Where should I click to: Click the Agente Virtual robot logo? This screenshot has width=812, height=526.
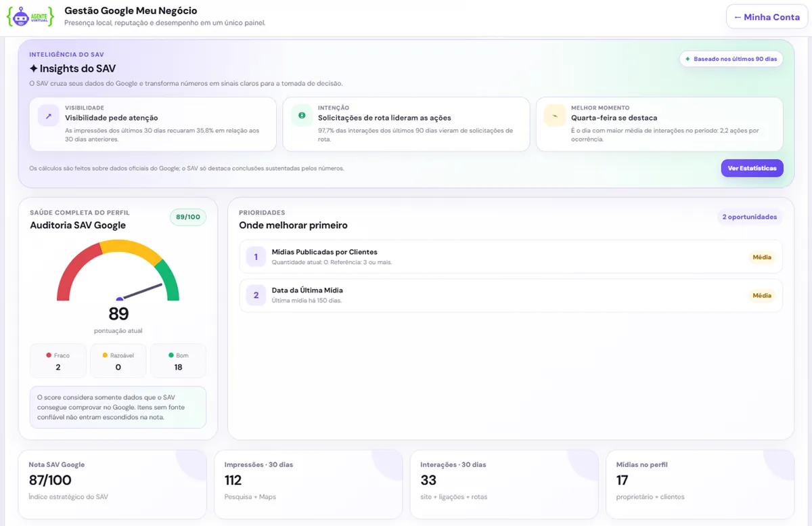[x=30, y=17]
